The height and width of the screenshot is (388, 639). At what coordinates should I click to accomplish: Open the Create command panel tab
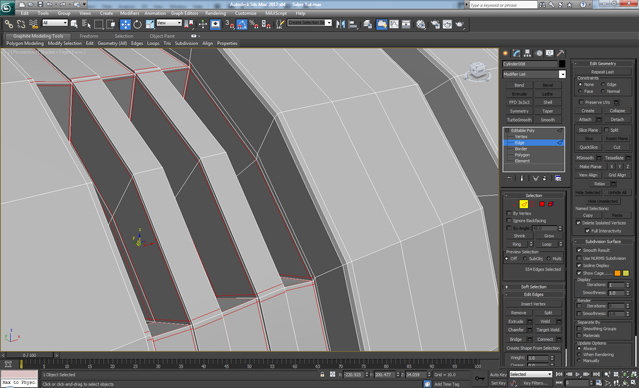click(506, 53)
